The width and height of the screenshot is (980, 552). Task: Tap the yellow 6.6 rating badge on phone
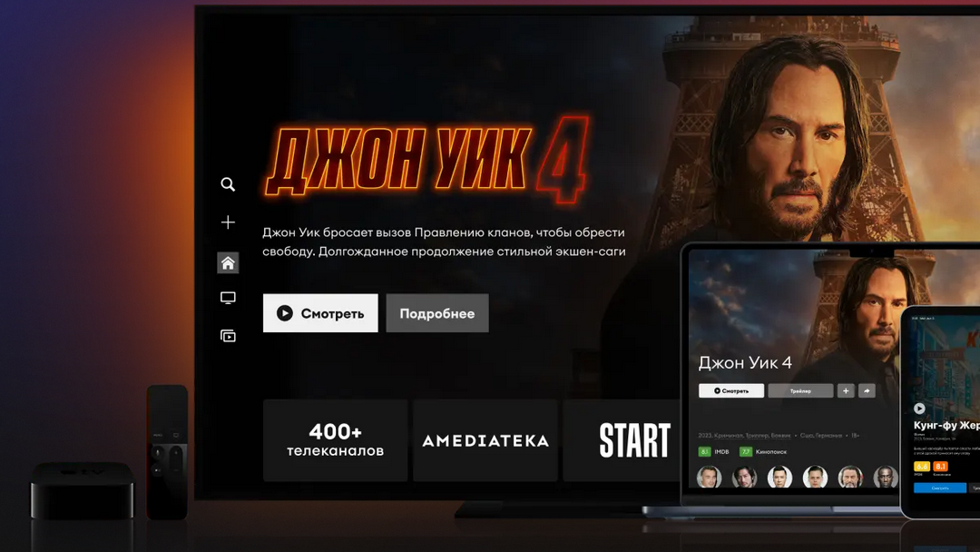tap(921, 467)
